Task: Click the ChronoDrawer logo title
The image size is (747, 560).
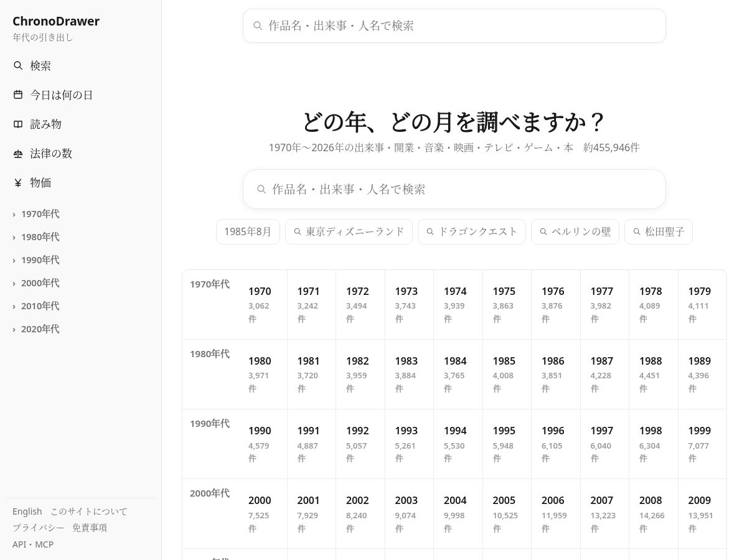Action: coord(56,21)
